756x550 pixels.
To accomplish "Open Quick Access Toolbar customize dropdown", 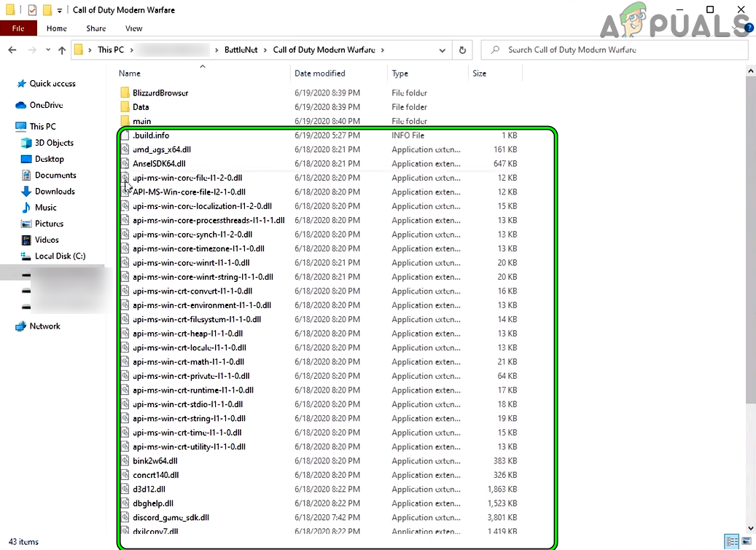I will (59, 10).
